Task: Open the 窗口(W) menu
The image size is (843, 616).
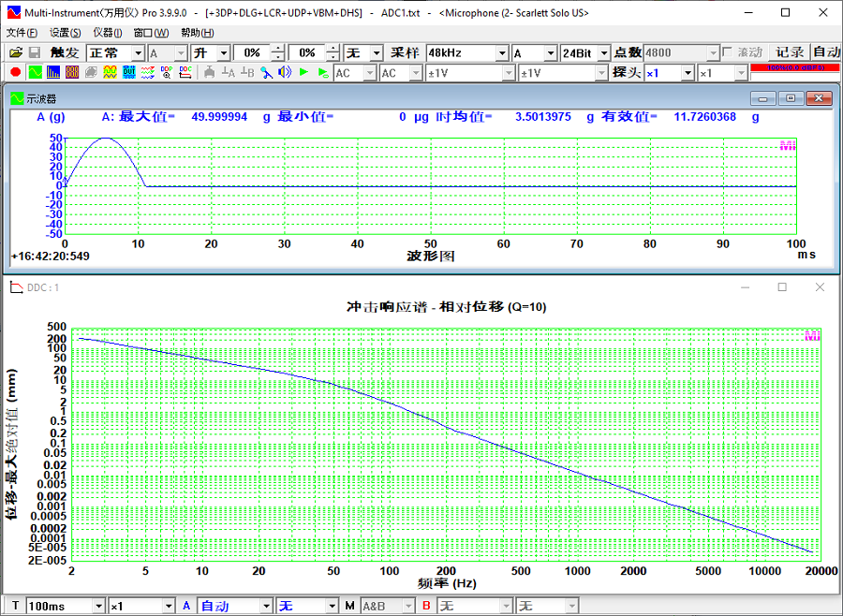Action: coord(151,33)
